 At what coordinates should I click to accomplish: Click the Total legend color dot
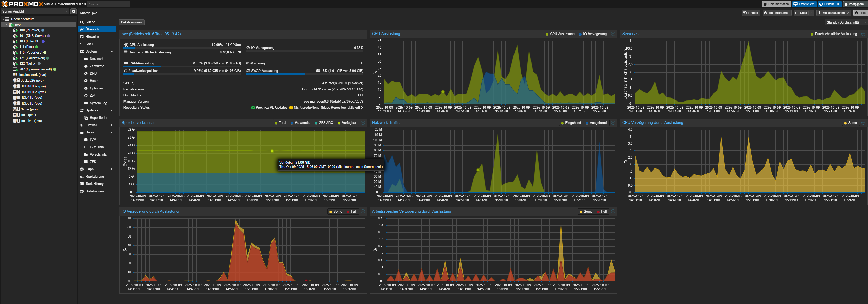[276, 123]
